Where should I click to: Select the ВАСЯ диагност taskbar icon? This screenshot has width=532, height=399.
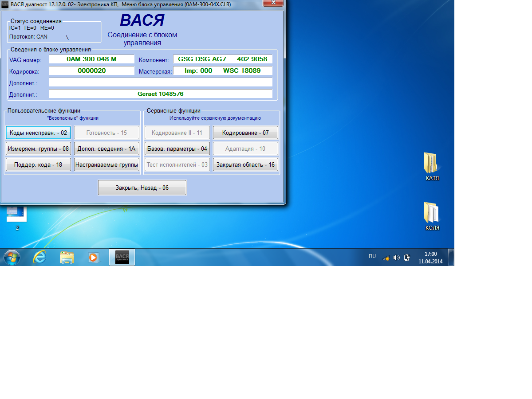tap(122, 257)
